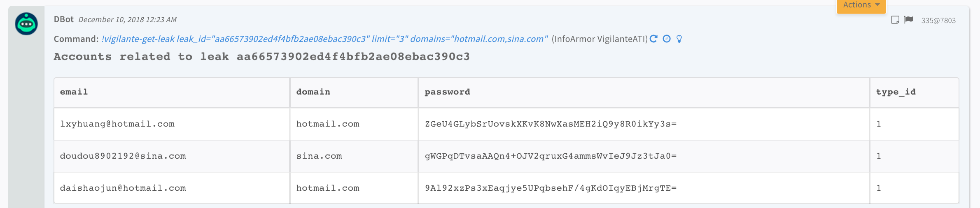Click the entry timestamp December 10, 2018

point(127,20)
